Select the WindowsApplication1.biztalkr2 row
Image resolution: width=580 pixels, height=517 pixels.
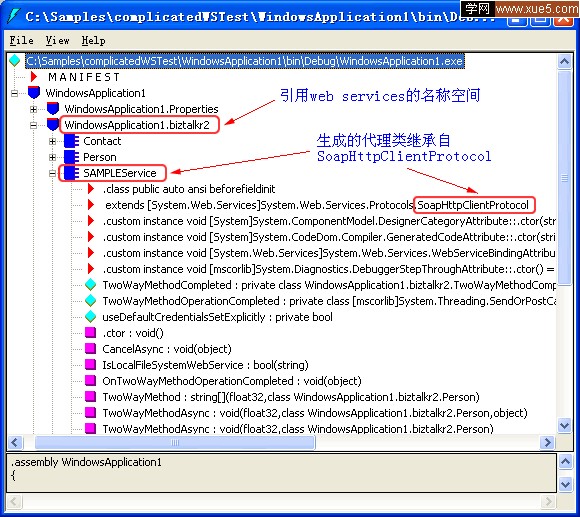[137, 125]
